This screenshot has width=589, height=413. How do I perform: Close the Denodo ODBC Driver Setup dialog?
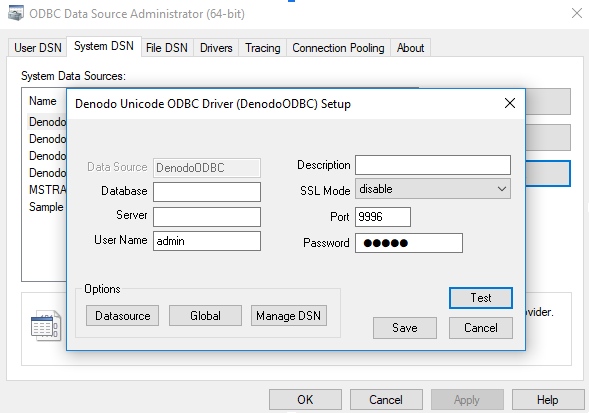point(510,103)
